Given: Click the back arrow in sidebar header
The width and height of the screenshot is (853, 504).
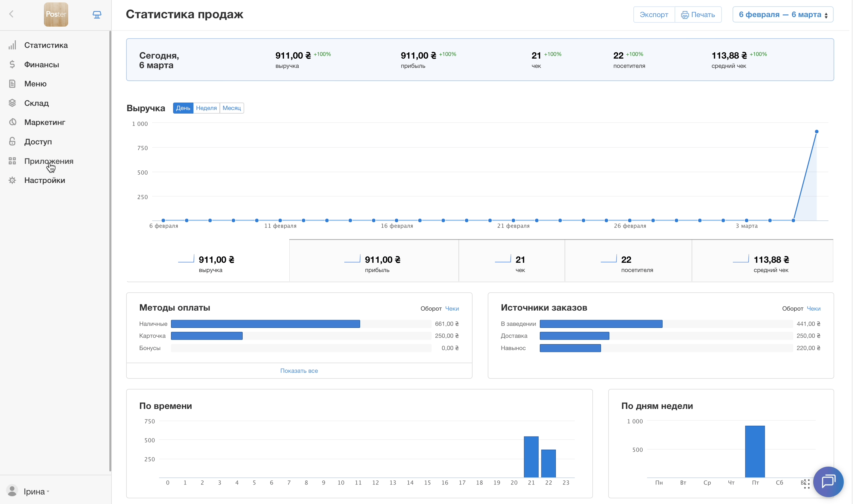Looking at the screenshot, I should (12, 14).
